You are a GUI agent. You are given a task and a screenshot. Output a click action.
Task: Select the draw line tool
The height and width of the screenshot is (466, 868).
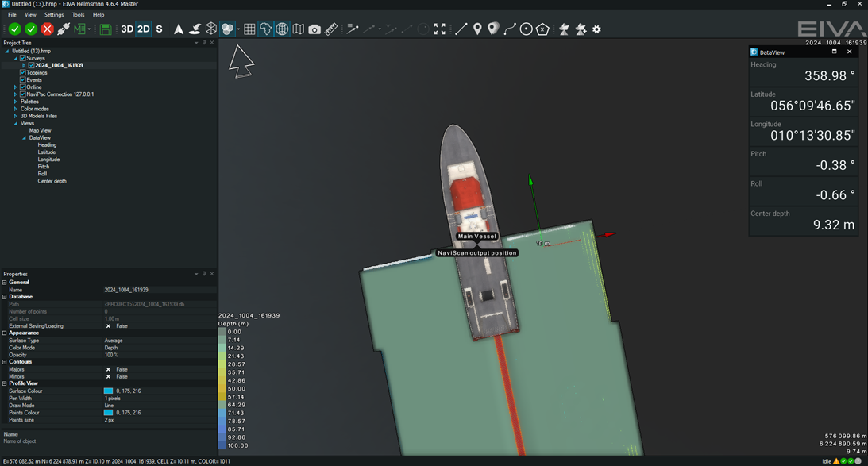(x=461, y=29)
